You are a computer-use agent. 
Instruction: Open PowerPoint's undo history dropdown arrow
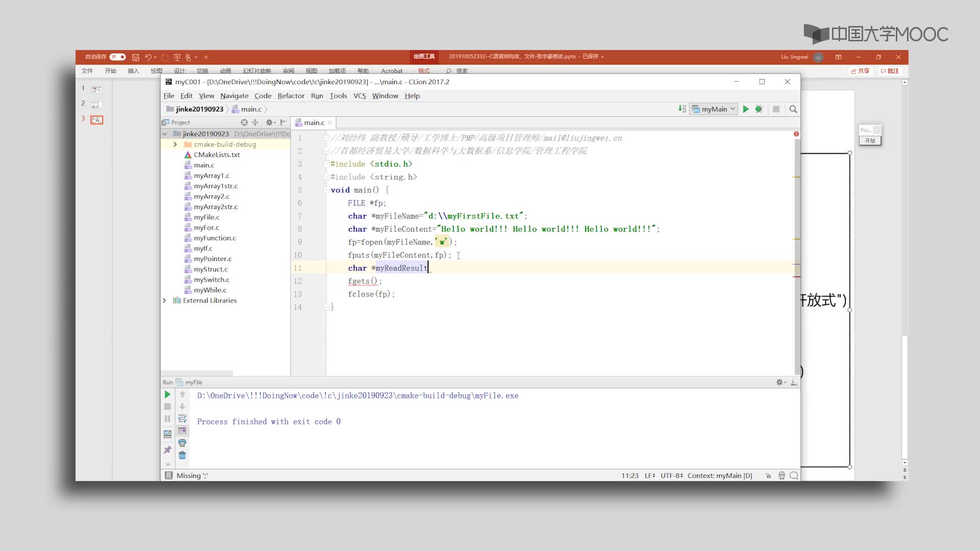click(x=155, y=57)
